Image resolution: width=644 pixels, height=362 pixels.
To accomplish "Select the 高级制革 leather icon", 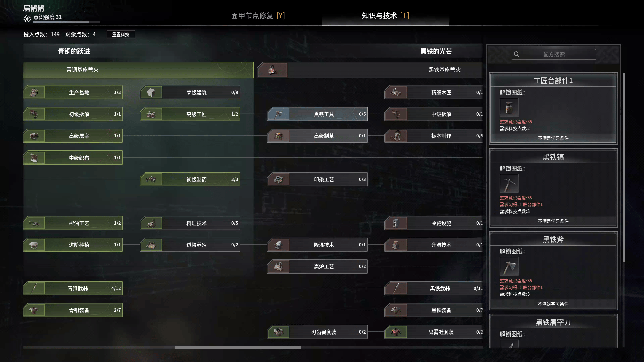I will point(279,136).
